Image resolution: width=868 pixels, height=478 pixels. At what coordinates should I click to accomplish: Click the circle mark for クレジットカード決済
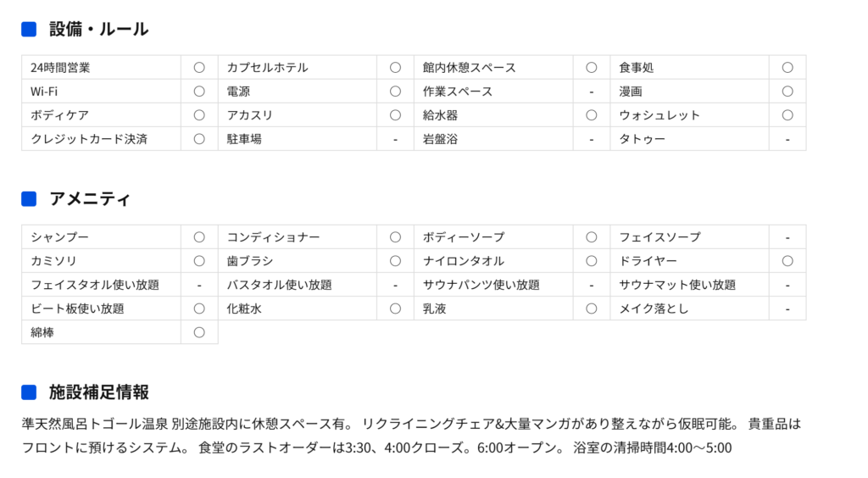point(199,139)
